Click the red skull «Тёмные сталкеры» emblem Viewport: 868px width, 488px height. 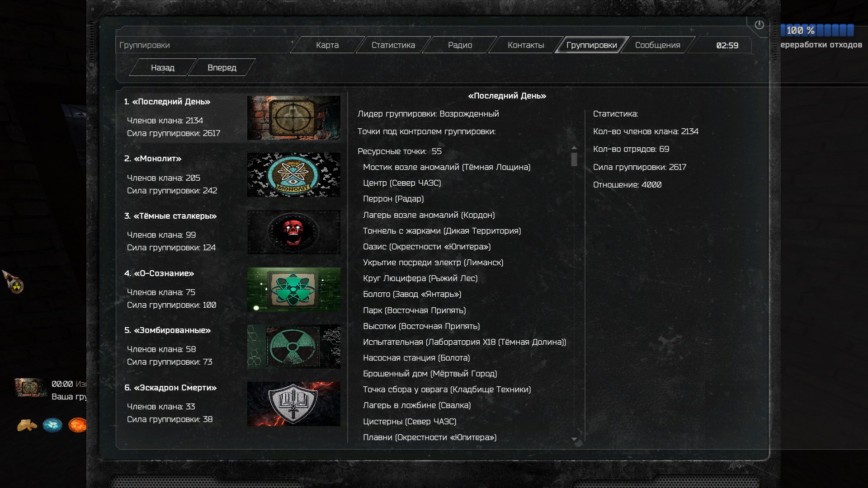point(294,232)
